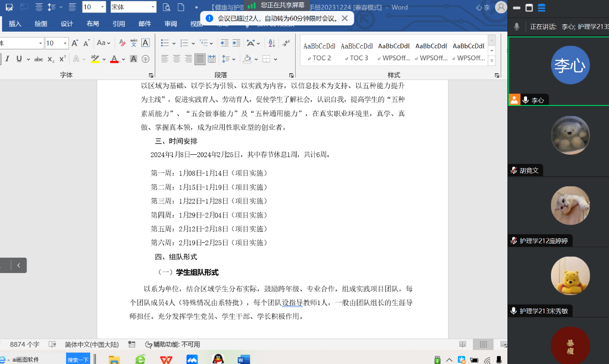Increase paragraph indent
Image resolution: width=609 pixels, height=364 pixels.
236,43
